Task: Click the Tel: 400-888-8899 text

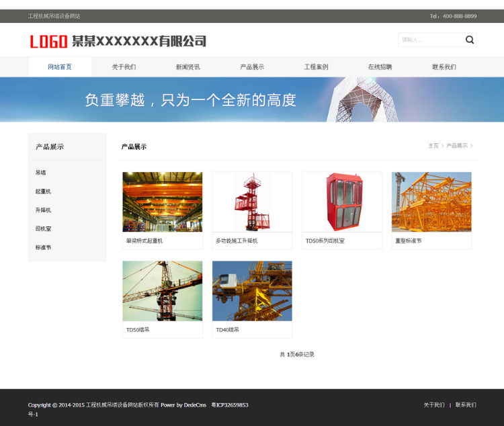Action: (x=453, y=16)
